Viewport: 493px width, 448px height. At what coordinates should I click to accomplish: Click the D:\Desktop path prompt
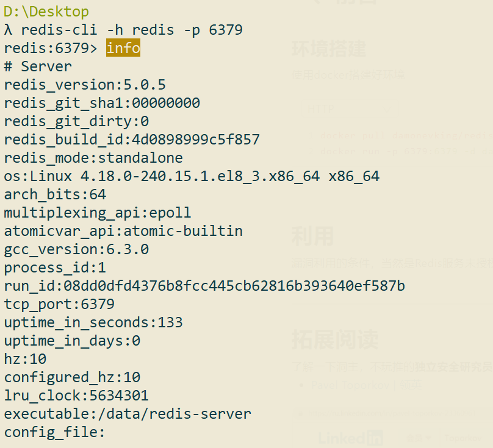(46, 12)
